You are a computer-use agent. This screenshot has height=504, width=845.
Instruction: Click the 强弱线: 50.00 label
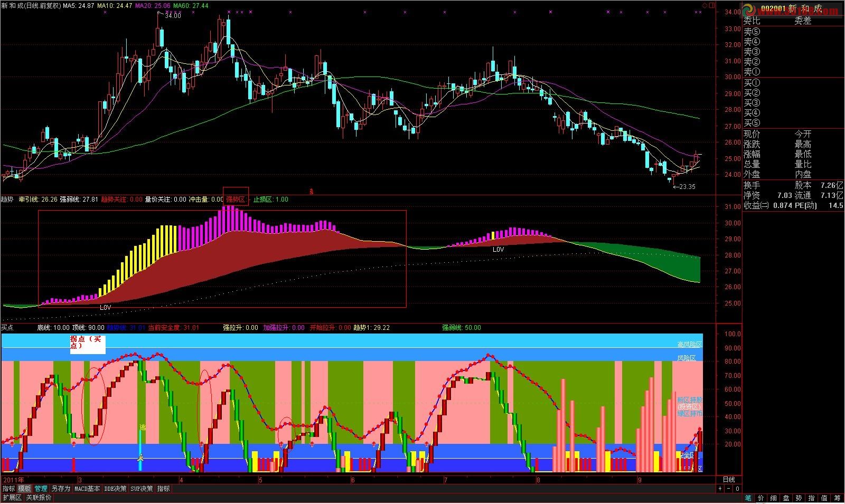462,328
